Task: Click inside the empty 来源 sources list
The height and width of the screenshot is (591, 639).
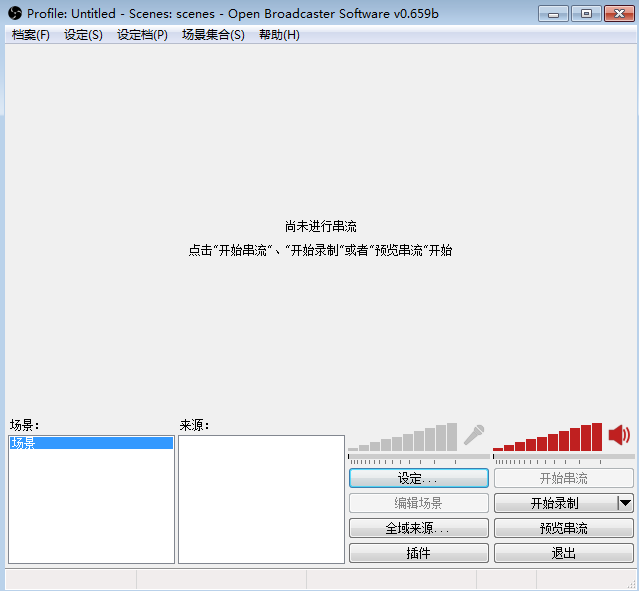Action: [261, 499]
